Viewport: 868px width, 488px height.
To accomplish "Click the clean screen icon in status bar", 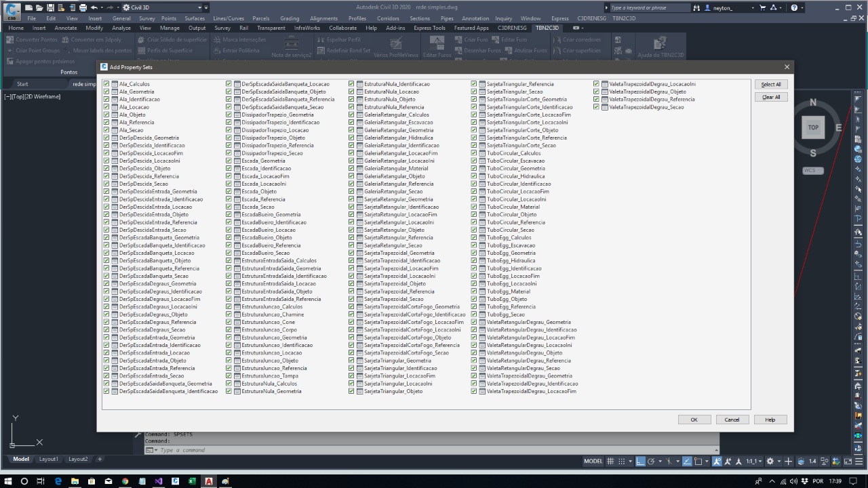I will click(846, 461).
